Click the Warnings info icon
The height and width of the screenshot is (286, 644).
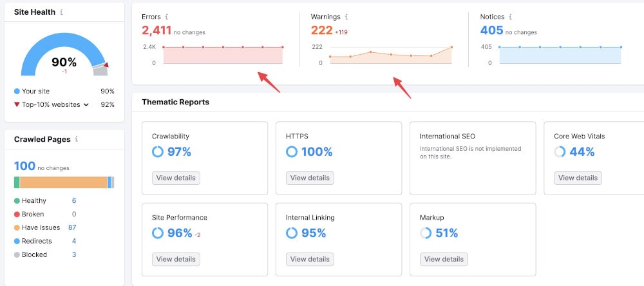(x=346, y=17)
